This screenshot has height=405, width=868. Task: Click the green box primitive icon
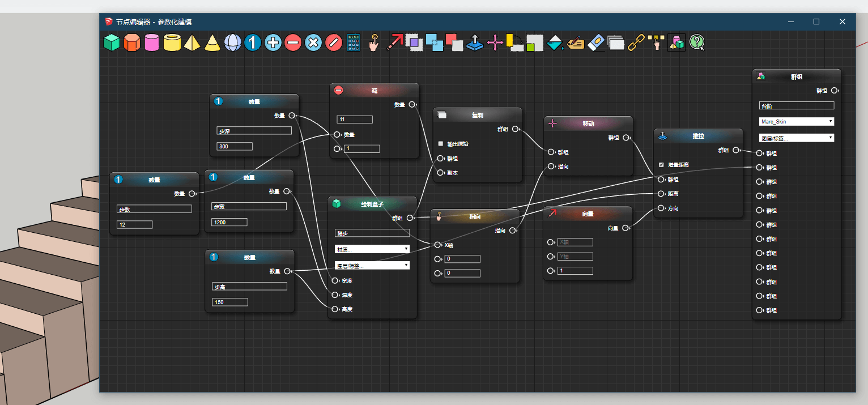point(112,42)
